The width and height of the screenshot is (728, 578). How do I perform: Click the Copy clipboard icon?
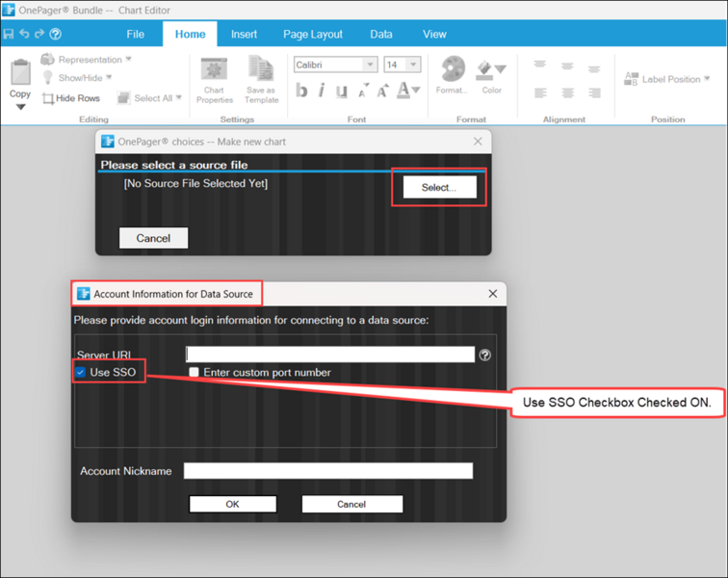(x=20, y=72)
